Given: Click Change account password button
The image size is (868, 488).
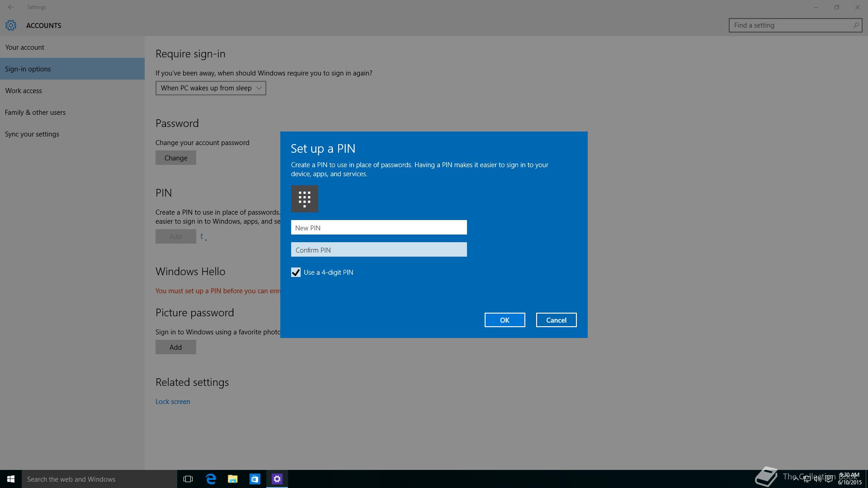Looking at the screenshot, I should click(x=176, y=158).
